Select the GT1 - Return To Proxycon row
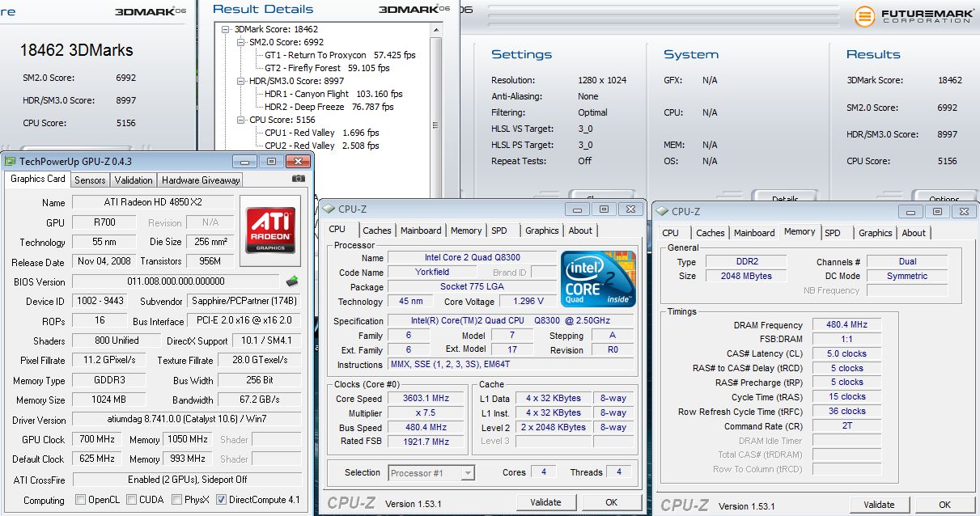The image size is (980, 516). (x=340, y=55)
